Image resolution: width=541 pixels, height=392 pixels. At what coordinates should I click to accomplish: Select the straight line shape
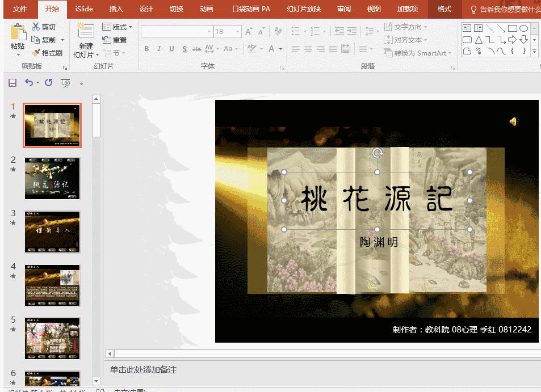[x=489, y=28]
